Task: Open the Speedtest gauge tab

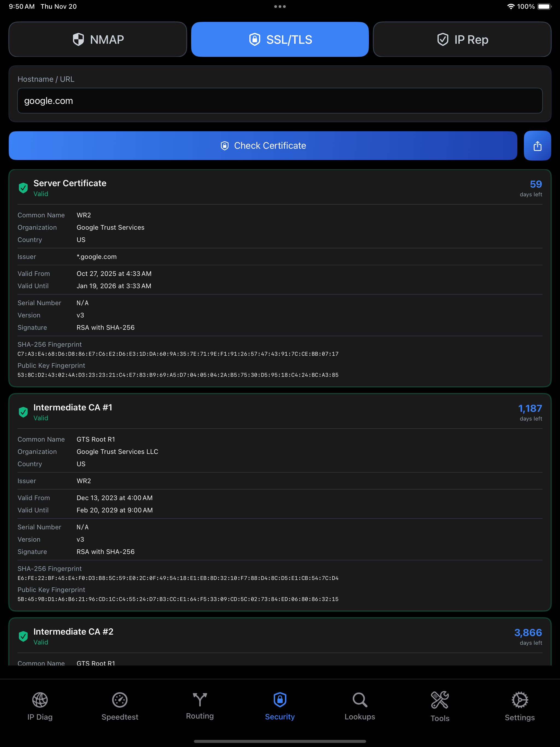Action: [x=120, y=707]
